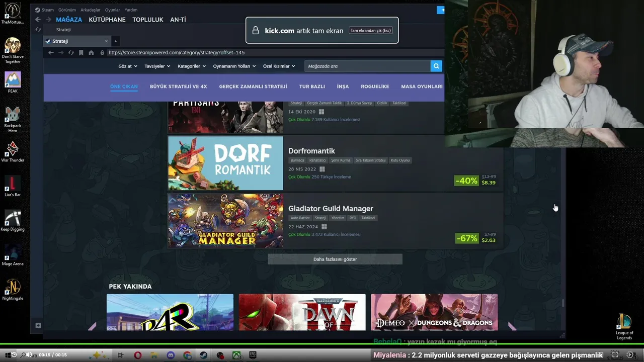Viewport: 644px width, 362px height.
Task: Open War Thunder desktop shortcut
Action: 13,151
